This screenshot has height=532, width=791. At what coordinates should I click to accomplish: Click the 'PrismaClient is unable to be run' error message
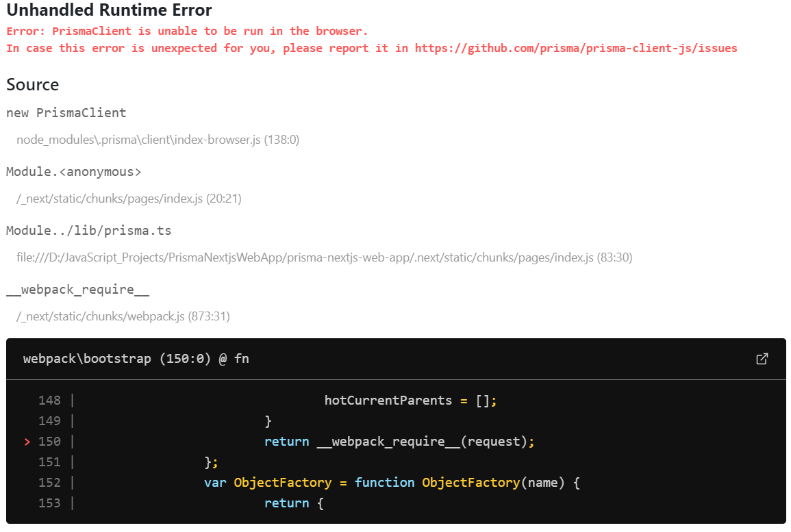tap(187, 31)
